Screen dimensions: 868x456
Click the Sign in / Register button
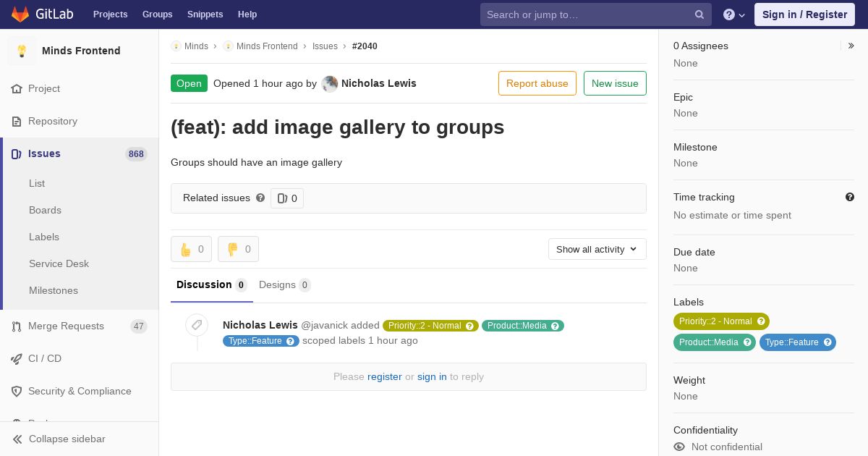[x=804, y=14]
